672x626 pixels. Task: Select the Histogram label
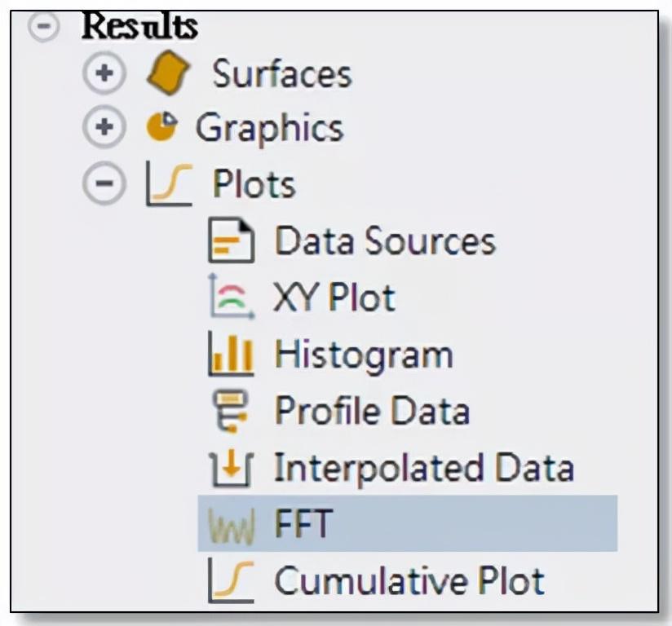point(363,355)
